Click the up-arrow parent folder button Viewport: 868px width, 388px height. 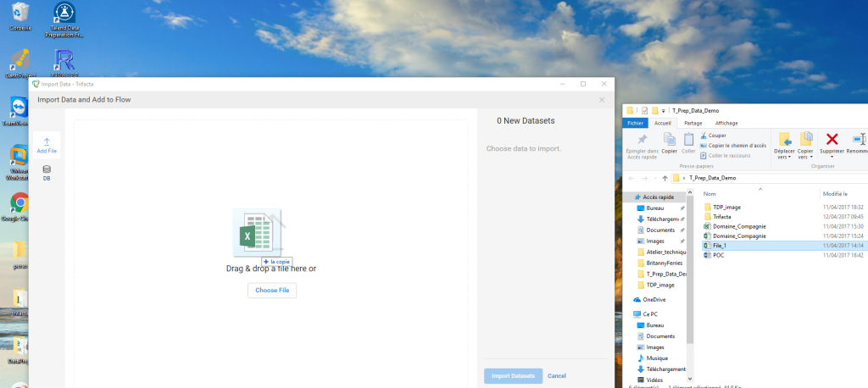(x=665, y=179)
